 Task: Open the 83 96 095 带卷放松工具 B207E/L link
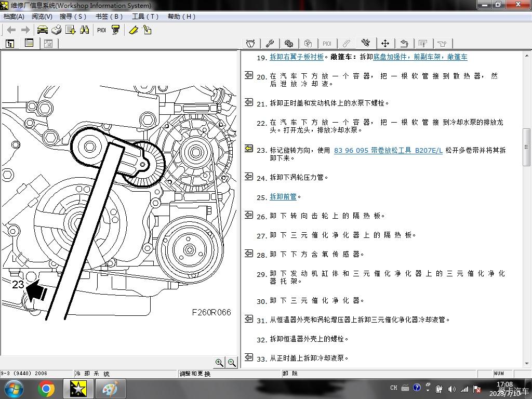[388, 150]
